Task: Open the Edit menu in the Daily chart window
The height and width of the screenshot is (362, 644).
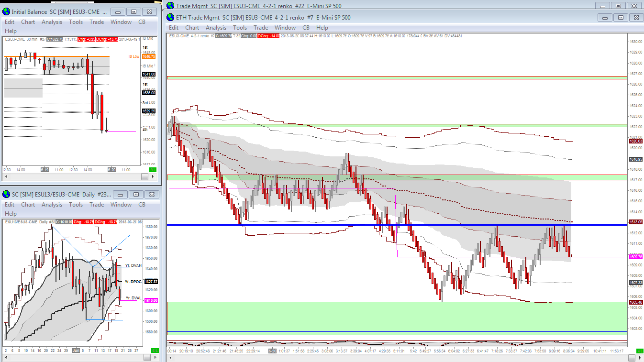Action: 10,205
